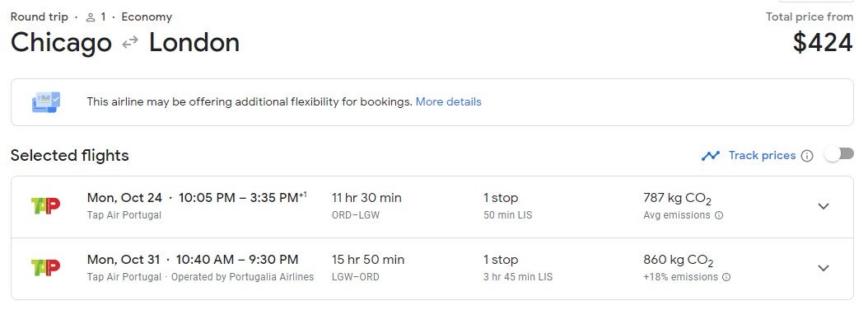This screenshot has width=868, height=315.
Task: Click the info icon beside Avg emissions
Action: (x=719, y=215)
